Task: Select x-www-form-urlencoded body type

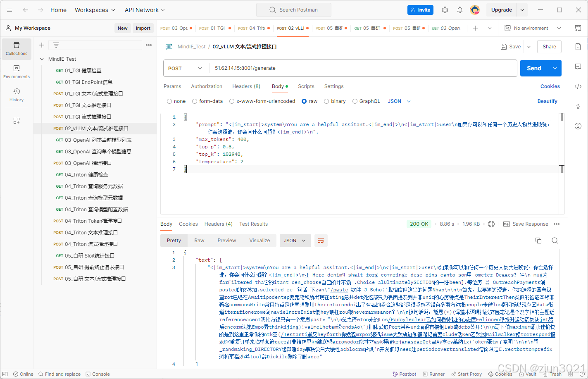Action: coord(262,101)
